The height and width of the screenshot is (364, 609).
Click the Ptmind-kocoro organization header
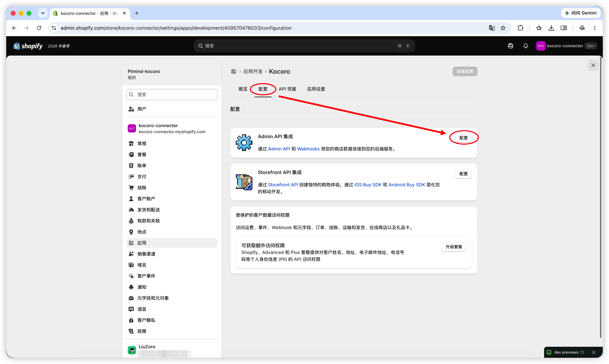(x=172, y=74)
